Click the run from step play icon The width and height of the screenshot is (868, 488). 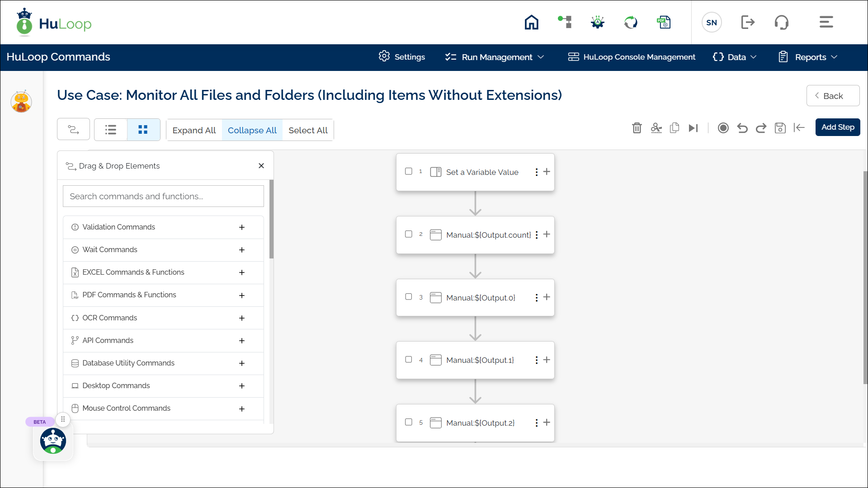coord(693,128)
